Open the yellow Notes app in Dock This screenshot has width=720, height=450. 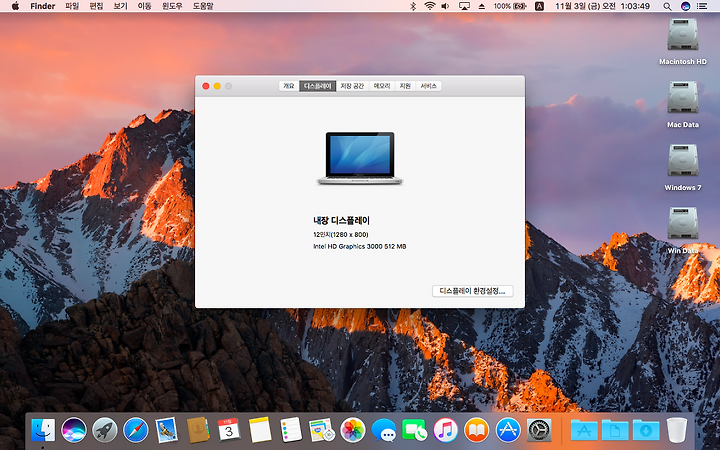pyautogui.click(x=260, y=430)
